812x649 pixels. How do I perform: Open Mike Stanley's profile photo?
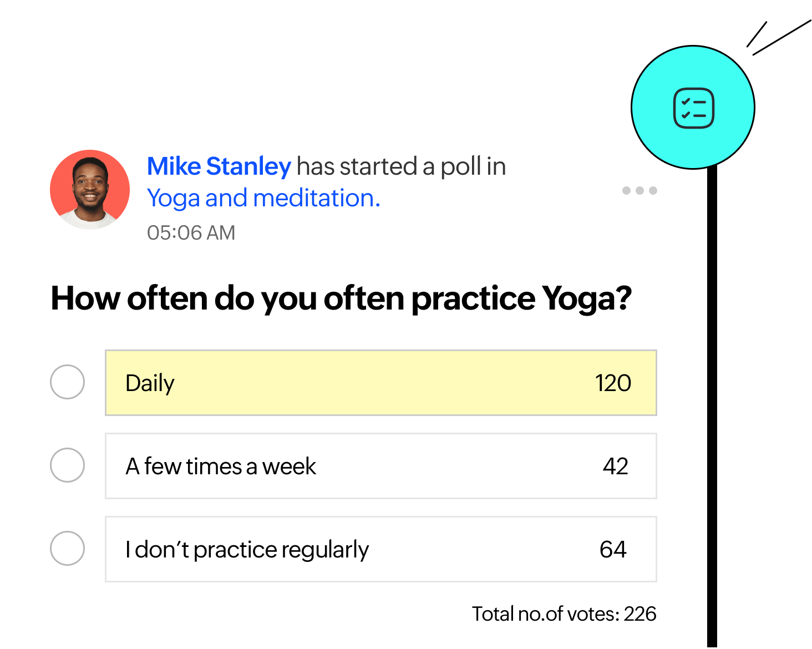90,190
